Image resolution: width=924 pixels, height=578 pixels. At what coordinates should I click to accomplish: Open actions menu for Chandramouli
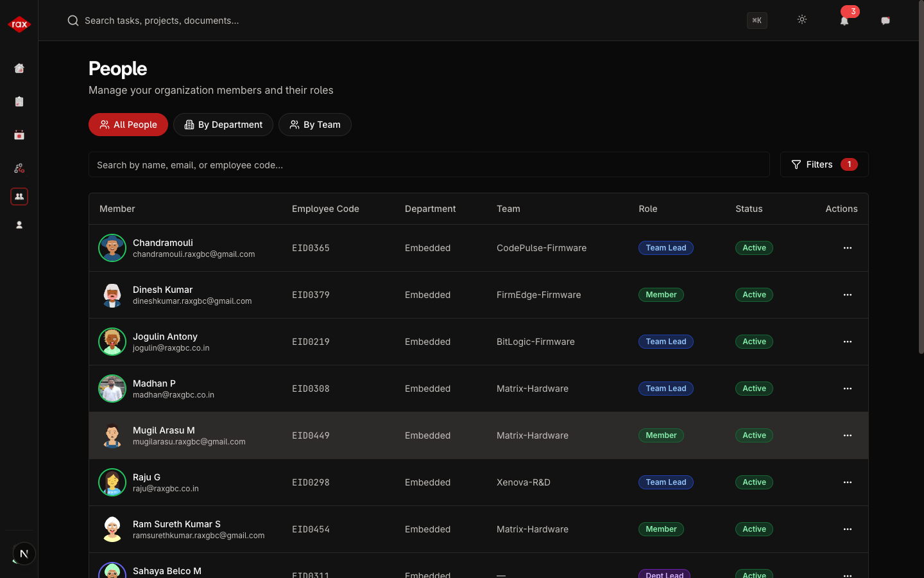coord(847,248)
